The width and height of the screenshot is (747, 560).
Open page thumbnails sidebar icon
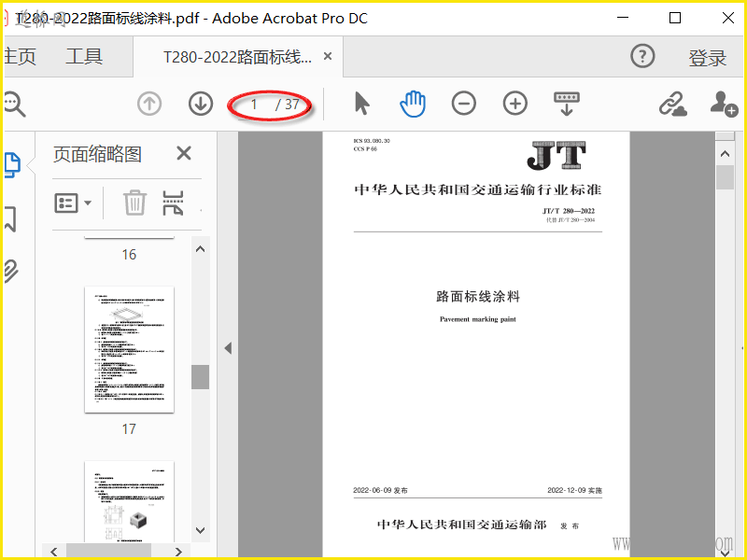coord(12,165)
